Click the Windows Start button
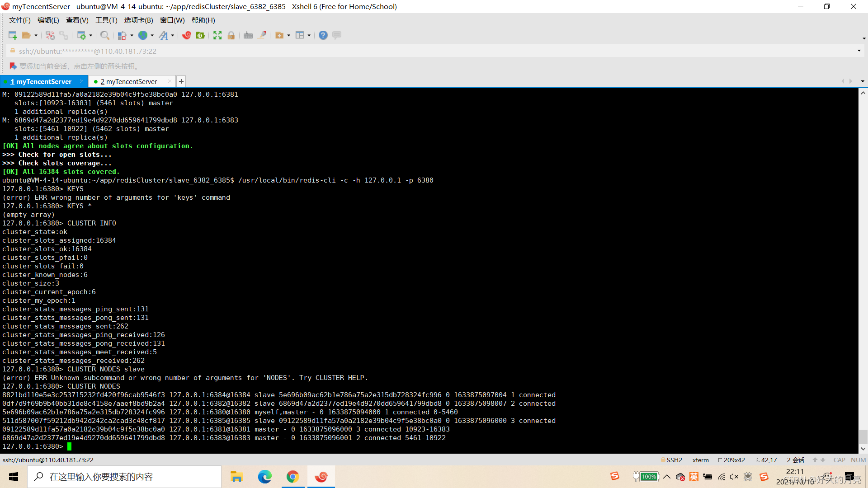868x488 pixels. click(14, 477)
